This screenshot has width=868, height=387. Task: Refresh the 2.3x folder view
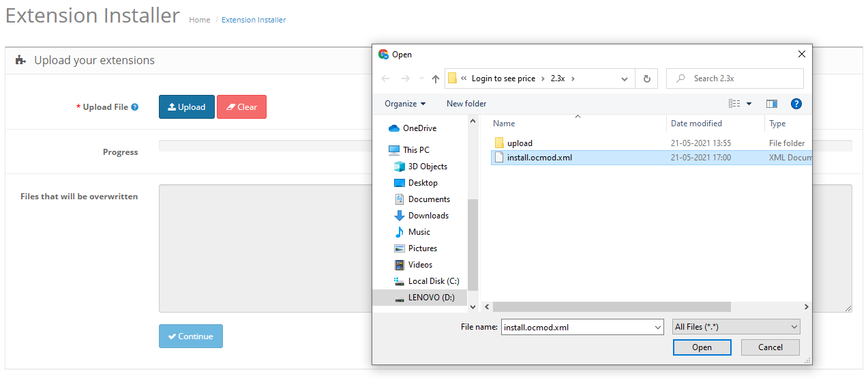tap(646, 78)
